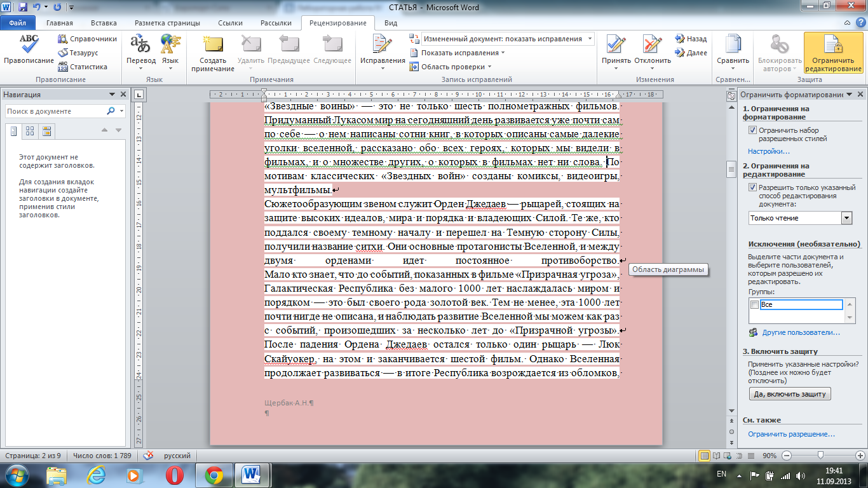Toggle Ограничить набор разрешенных стилей checkbox
This screenshot has height=488, width=868.
click(x=753, y=130)
